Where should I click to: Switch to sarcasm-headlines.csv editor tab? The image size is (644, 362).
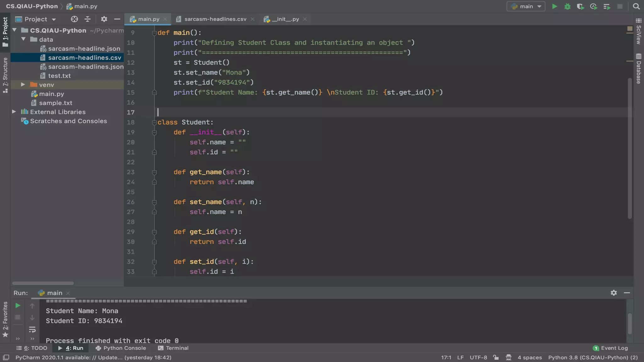pyautogui.click(x=215, y=19)
